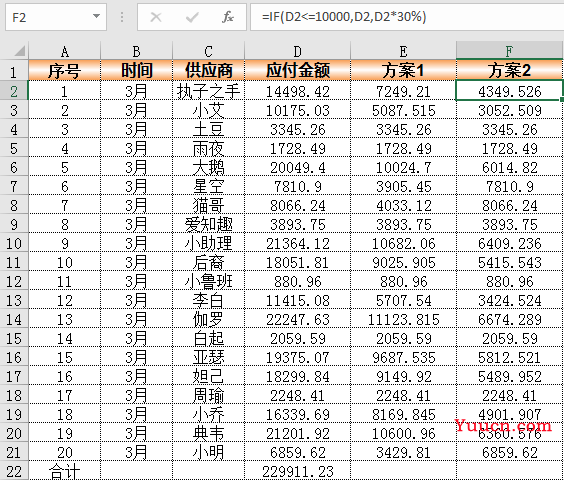Select supplier cell 小乔
The height and width of the screenshot is (480, 564).
209,414
